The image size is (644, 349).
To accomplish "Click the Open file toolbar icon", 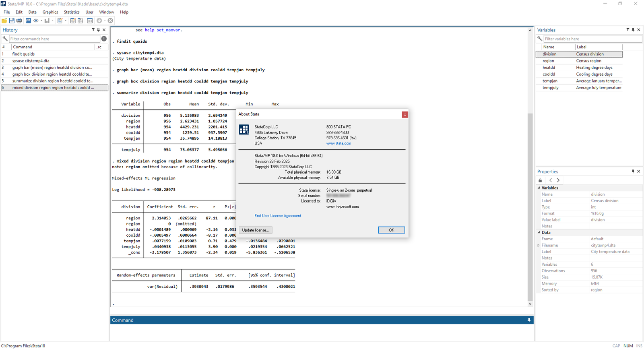I will [4, 21].
